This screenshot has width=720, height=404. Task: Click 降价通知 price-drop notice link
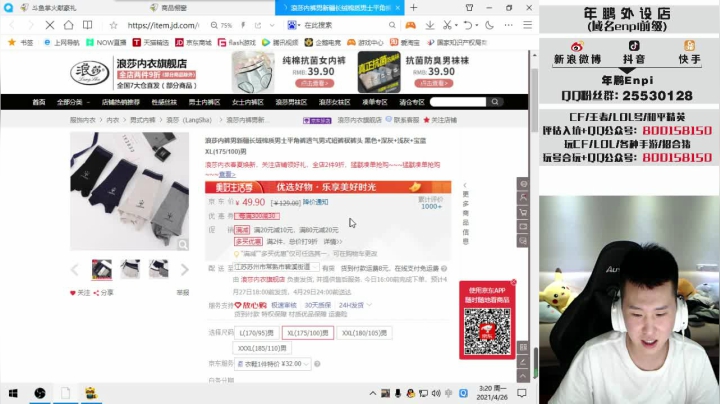tap(315, 202)
